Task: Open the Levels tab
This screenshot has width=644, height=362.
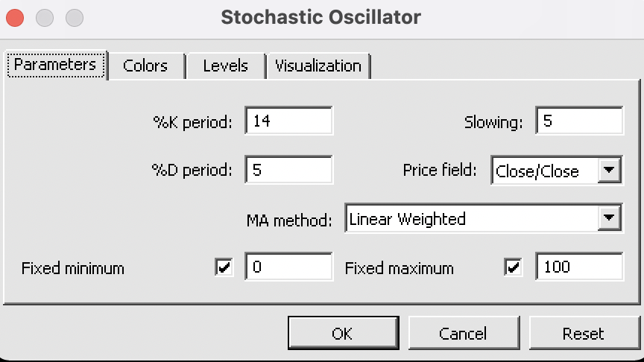Action: 225,66
